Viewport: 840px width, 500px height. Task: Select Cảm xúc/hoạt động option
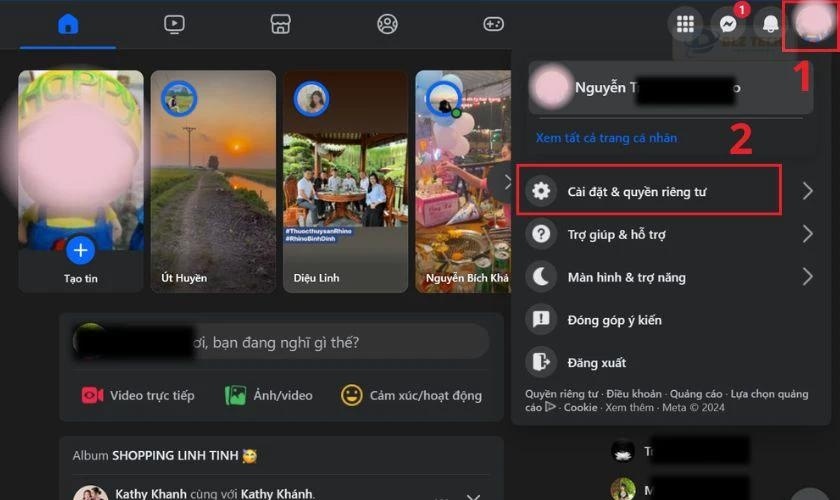[411, 395]
